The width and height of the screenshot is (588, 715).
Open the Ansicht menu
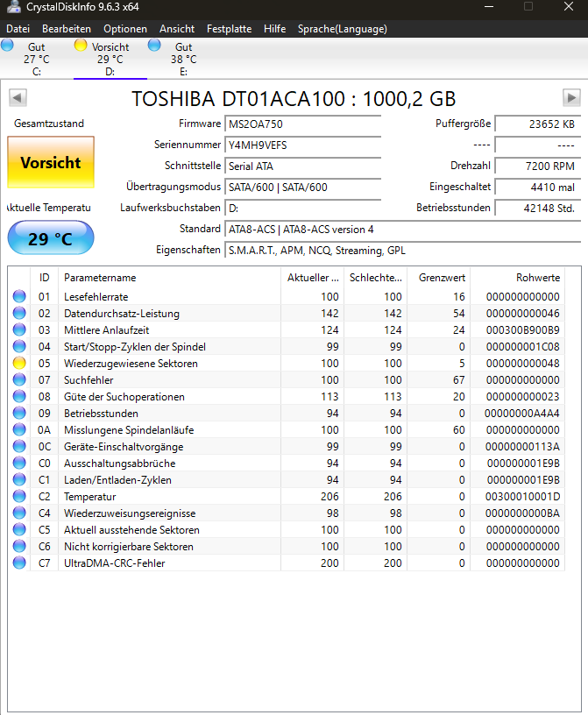pos(177,29)
